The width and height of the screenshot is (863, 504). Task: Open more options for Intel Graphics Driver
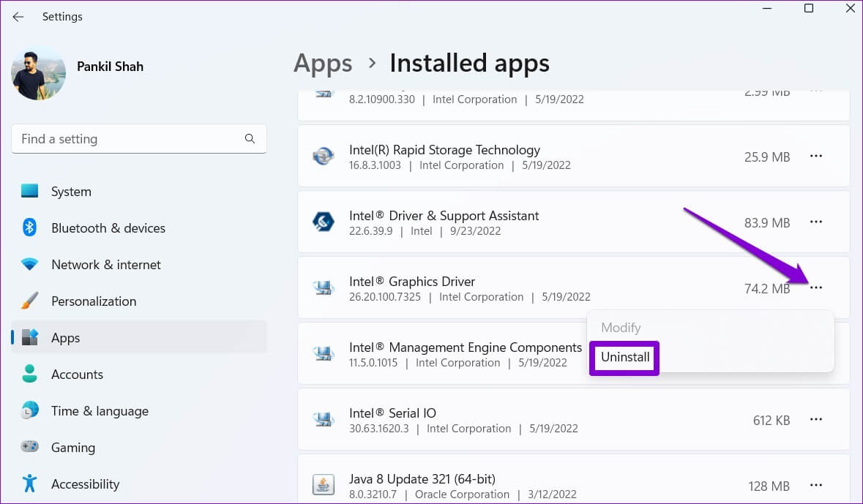pos(815,287)
